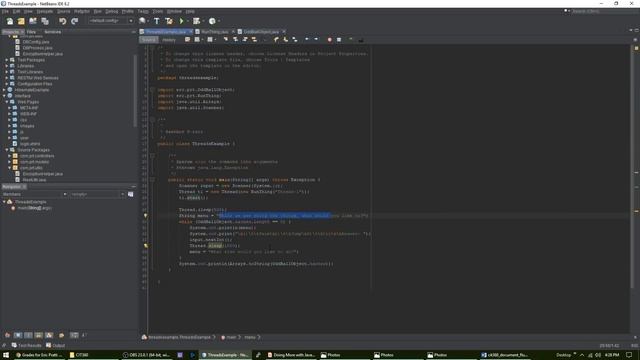The image size is (640, 360).
Task: Select the RunThing.java editor tab
Action: pyautogui.click(x=215, y=31)
